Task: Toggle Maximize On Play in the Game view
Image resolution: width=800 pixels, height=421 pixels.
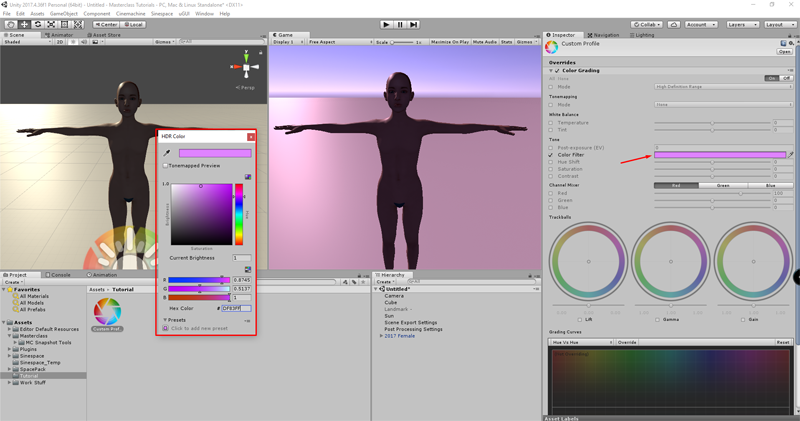Action: pyautogui.click(x=449, y=42)
